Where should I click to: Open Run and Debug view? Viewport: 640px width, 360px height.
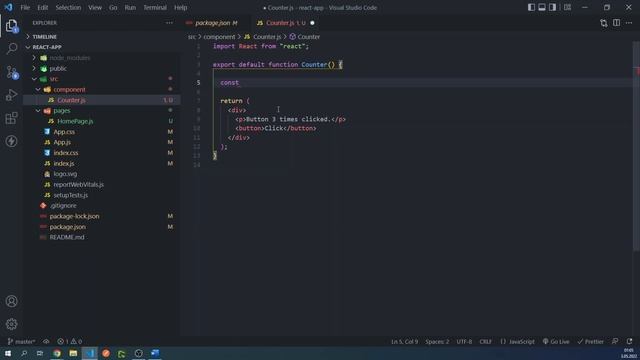11,95
